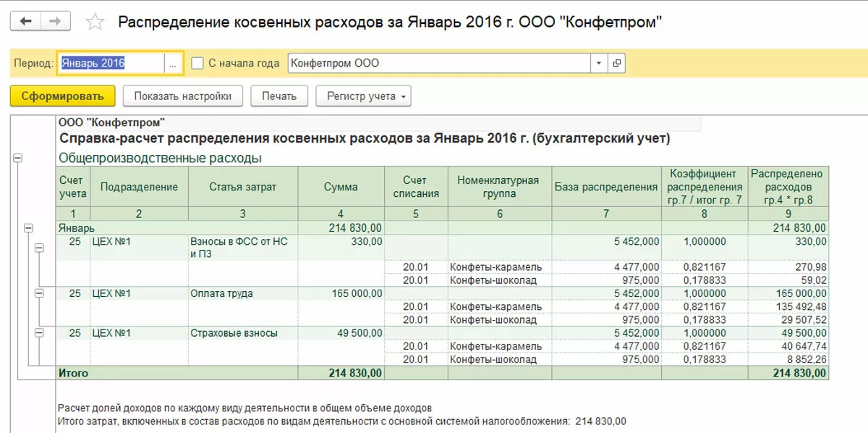868x433 pixels.
Task: Click Конфеты-карамель under Оплата труда
Action: (x=495, y=306)
